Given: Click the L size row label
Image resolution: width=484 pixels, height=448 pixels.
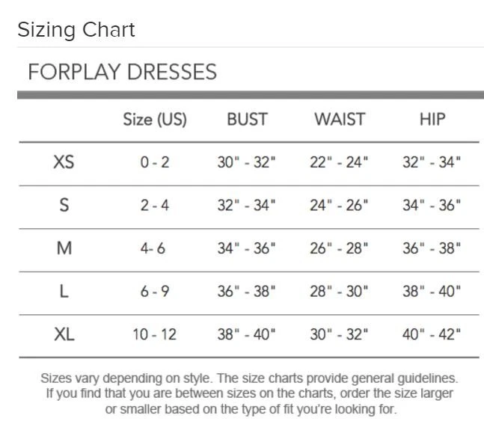Looking at the screenshot, I should 64,292.
